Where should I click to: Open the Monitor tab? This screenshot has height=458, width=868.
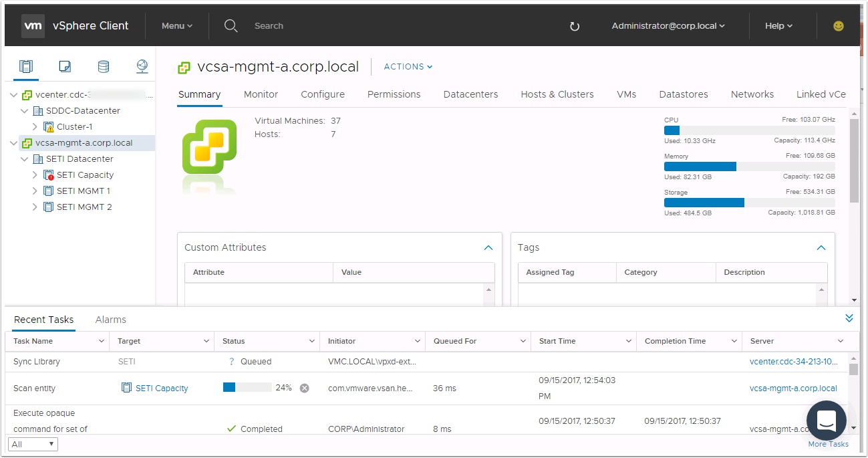261,94
